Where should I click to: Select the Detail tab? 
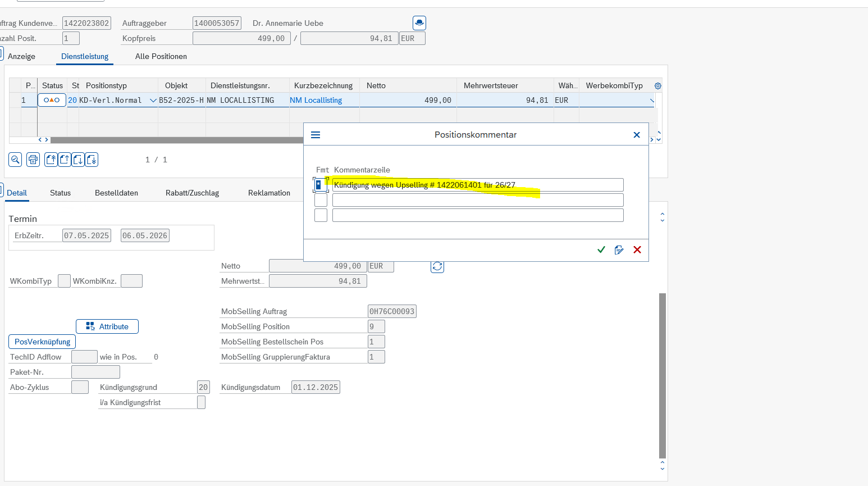(x=17, y=193)
